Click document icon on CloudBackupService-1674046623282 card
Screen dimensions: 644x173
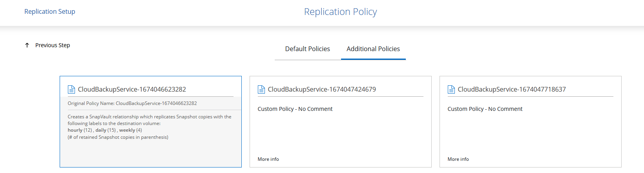[71, 90]
